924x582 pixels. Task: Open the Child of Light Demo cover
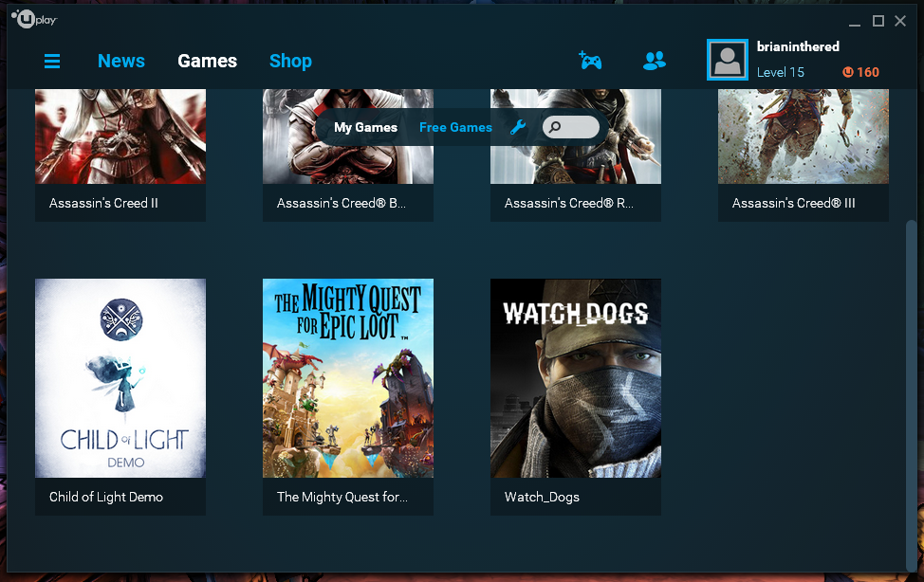tap(120, 378)
